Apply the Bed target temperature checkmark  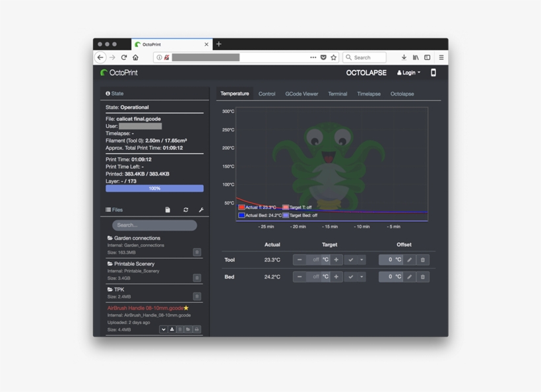pyautogui.click(x=351, y=277)
